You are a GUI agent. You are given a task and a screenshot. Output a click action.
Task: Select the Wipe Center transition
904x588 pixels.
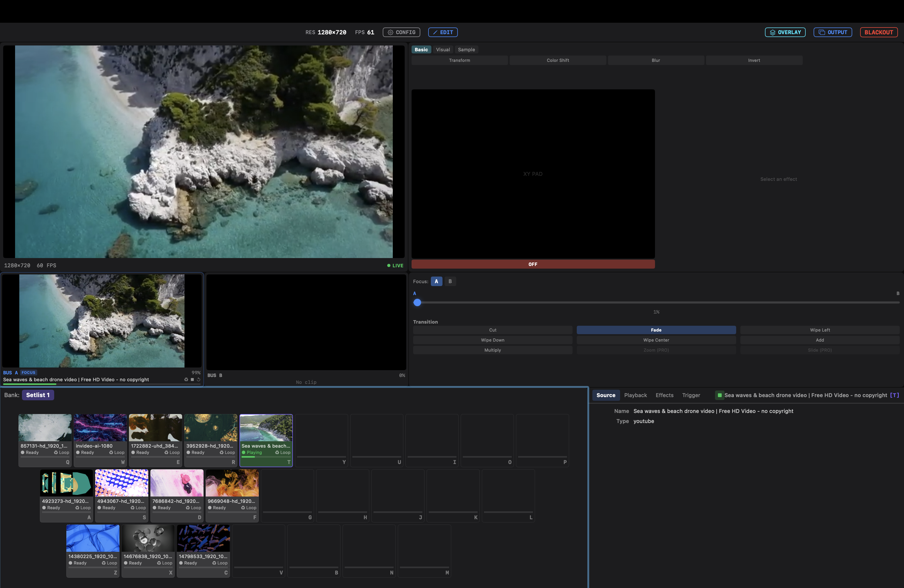click(656, 340)
